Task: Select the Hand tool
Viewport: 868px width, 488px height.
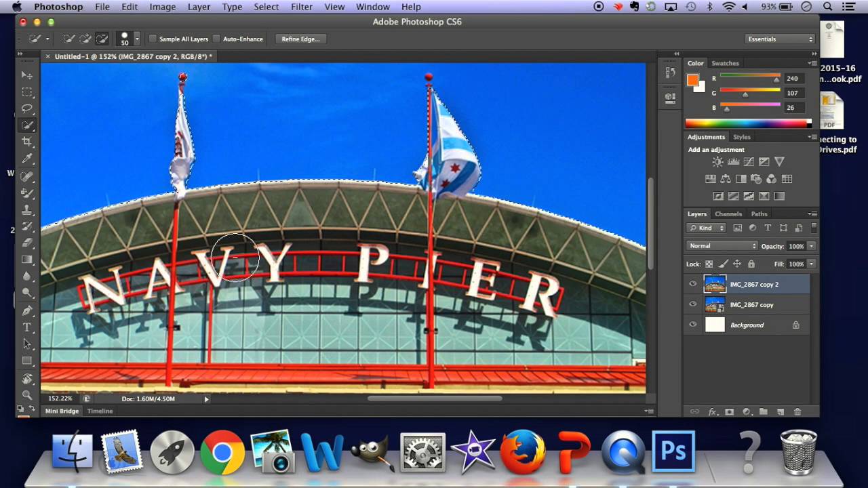Action: pos(27,379)
